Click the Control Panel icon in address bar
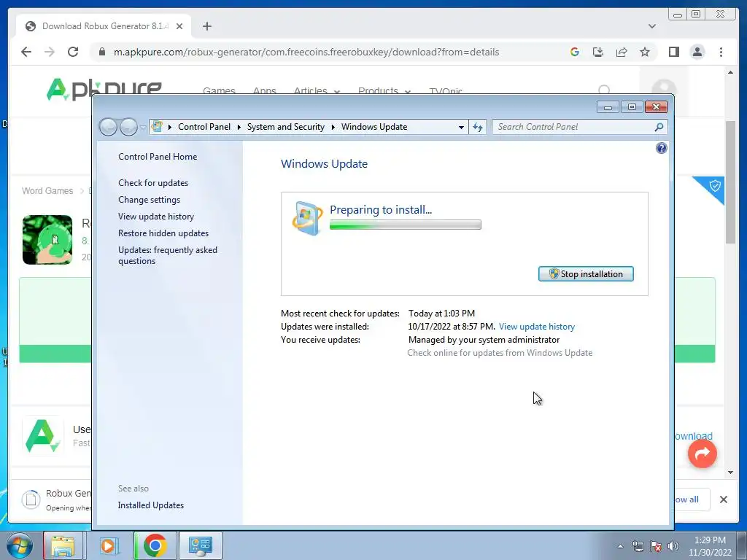747x560 pixels. click(x=157, y=127)
